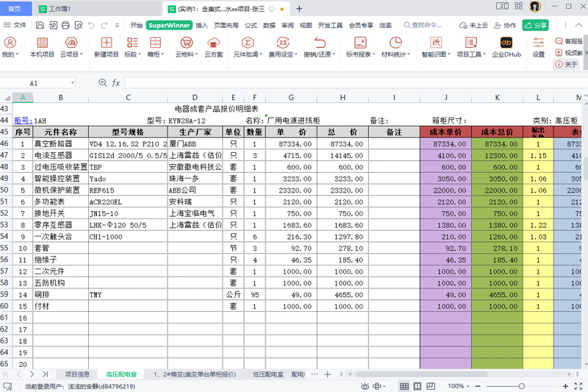Click the zoom slider in status bar
This screenshot has width=588, height=392.
[x=522, y=386]
